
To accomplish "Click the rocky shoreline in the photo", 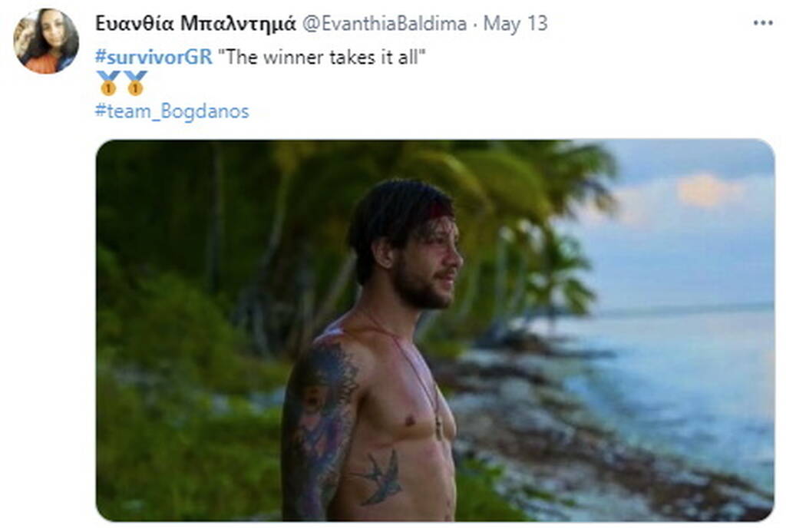I will pos(576,441).
